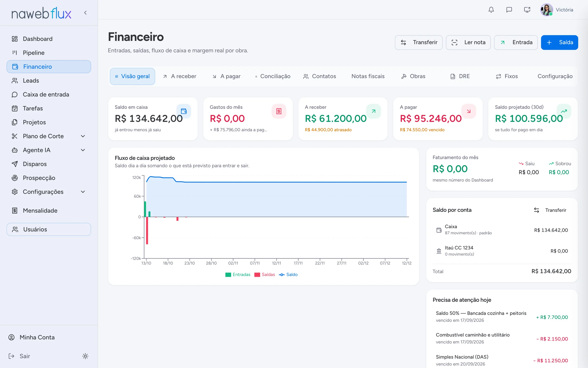The width and height of the screenshot is (588, 368).
Task: Open Saldo 50% Bancada cozinha item
Action: (502, 316)
